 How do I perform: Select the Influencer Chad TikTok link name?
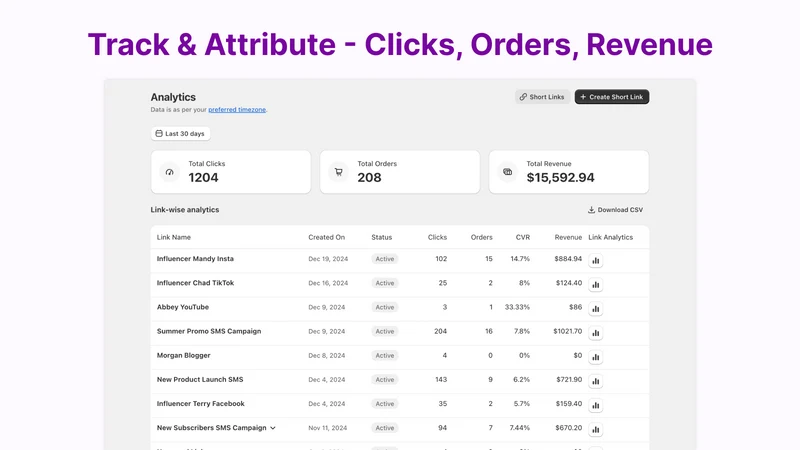pos(195,283)
